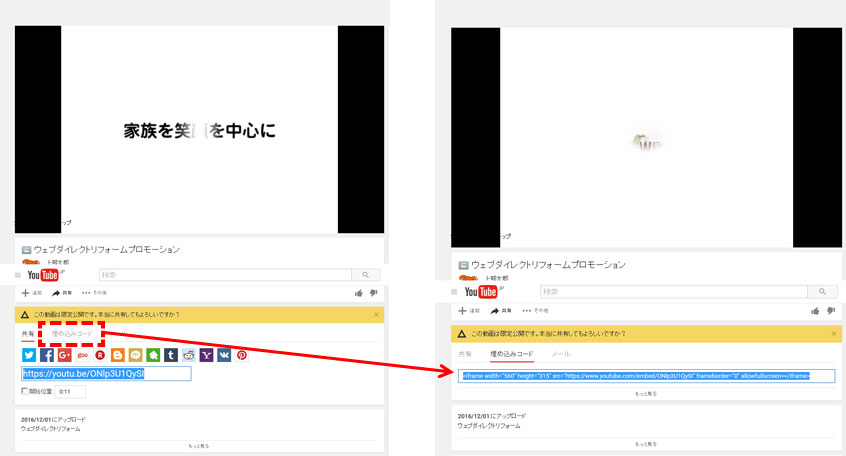Dislike the video in right panel
Viewport: 846px width, 456px height.
(831, 311)
